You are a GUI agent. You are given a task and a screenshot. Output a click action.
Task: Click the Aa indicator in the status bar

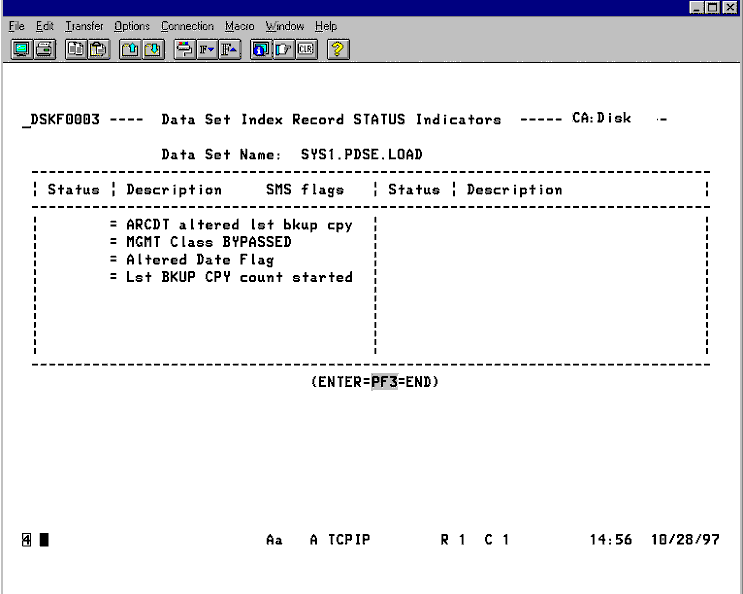tap(274, 540)
